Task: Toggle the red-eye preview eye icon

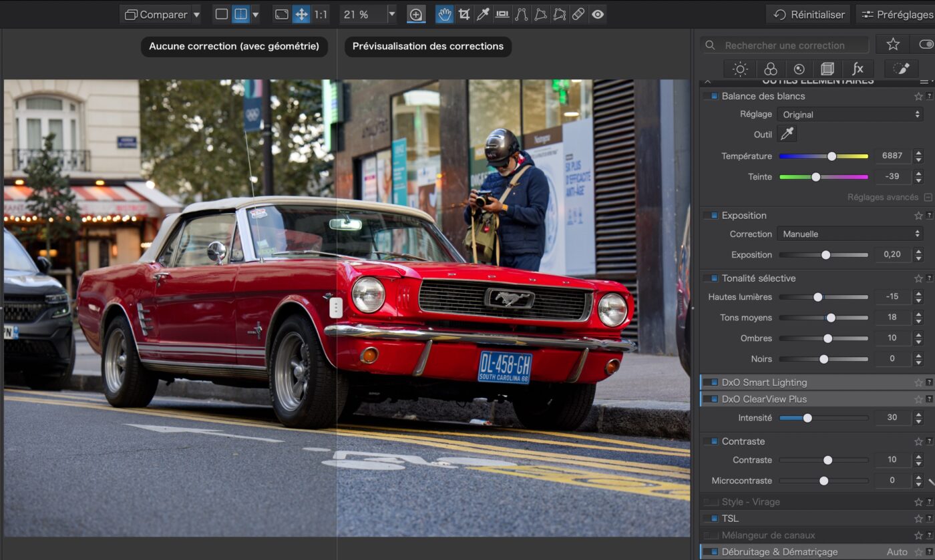Action: [598, 14]
